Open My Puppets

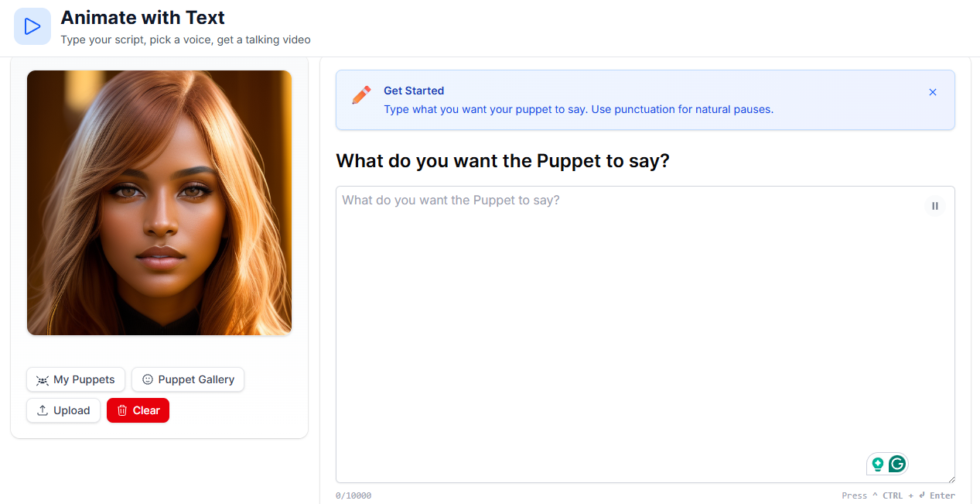point(76,379)
